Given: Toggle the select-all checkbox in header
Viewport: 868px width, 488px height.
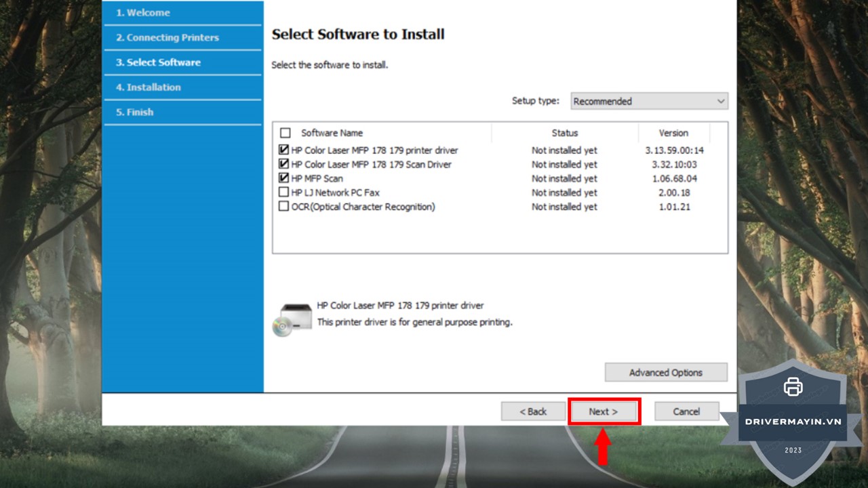Looking at the screenshot, I should (285, 133).
